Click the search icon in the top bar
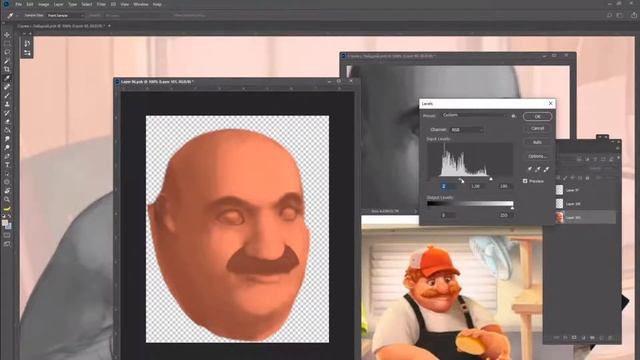The image size is (640, 360). tap(609, 16)
